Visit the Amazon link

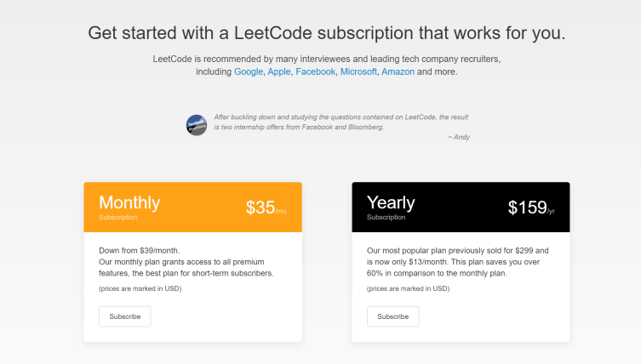[398, 72]
